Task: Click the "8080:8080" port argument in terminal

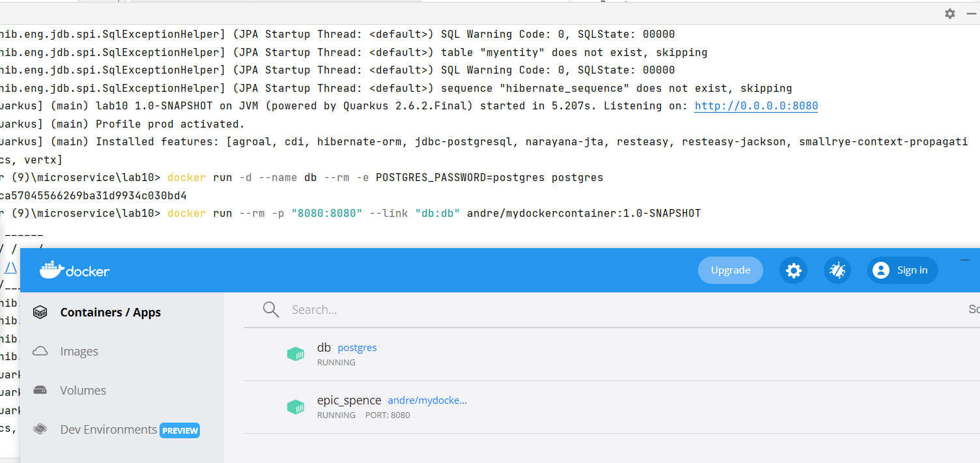Action: [326, 214]
